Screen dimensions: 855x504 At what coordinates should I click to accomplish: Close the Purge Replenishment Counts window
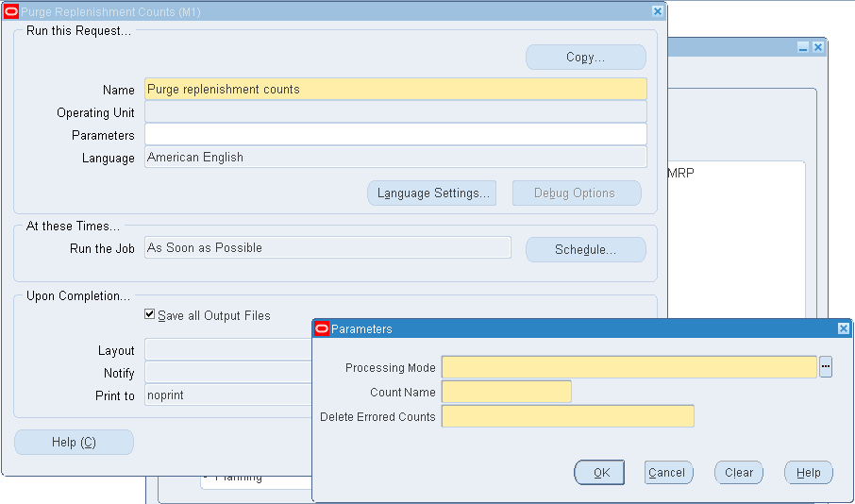(658, 11)
